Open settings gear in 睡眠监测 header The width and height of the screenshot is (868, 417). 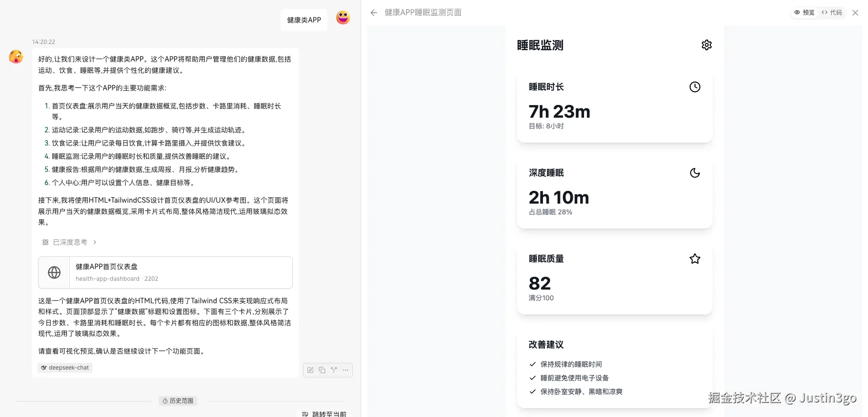707,45
